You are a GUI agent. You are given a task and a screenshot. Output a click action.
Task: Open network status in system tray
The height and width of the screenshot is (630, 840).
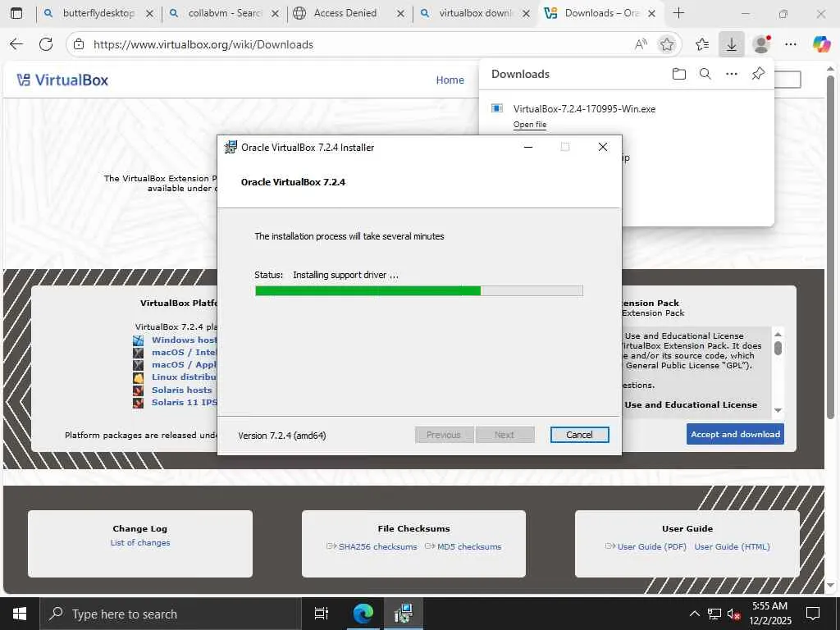714,614
